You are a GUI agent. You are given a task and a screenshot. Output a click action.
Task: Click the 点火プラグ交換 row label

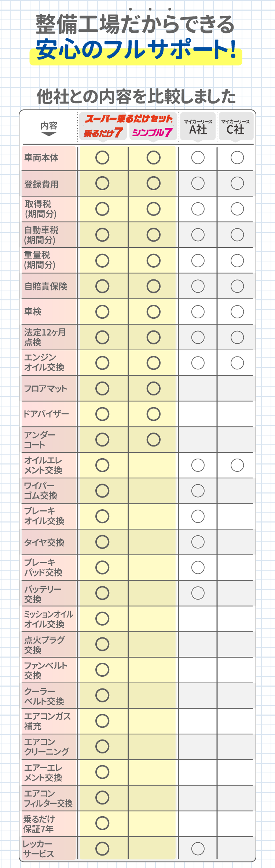[44, 644]
